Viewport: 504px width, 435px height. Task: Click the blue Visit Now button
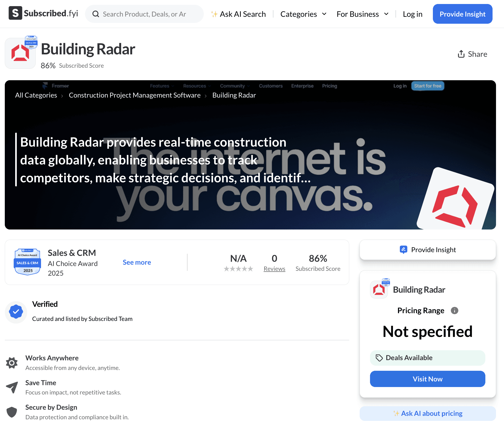pyautogui.click(x=428, y=379)
